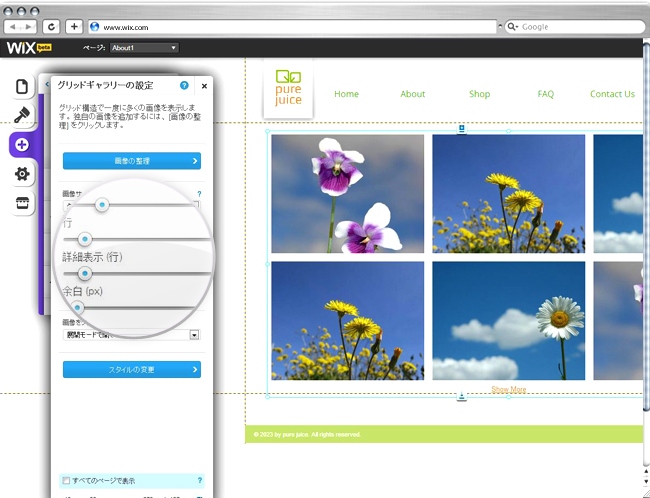650x498 pixels.
Task: Click the Google search magnifier icon
Action: pos(512,27)
